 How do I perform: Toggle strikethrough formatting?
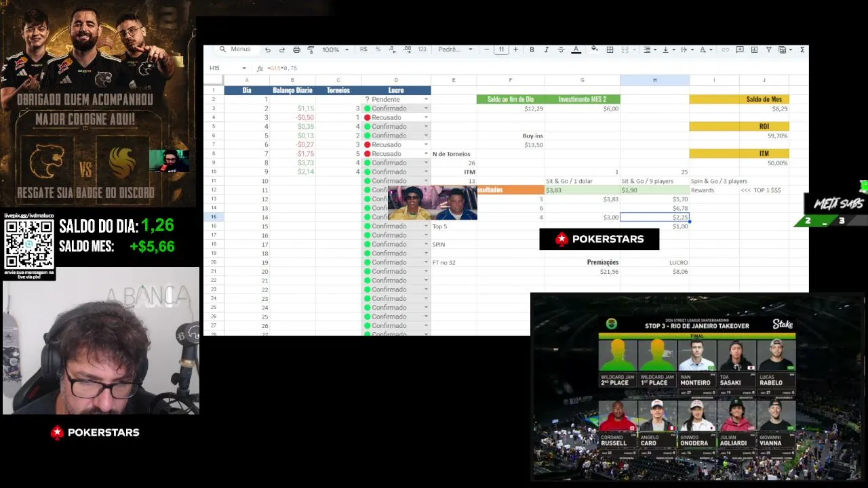click(x=561, y=49)
